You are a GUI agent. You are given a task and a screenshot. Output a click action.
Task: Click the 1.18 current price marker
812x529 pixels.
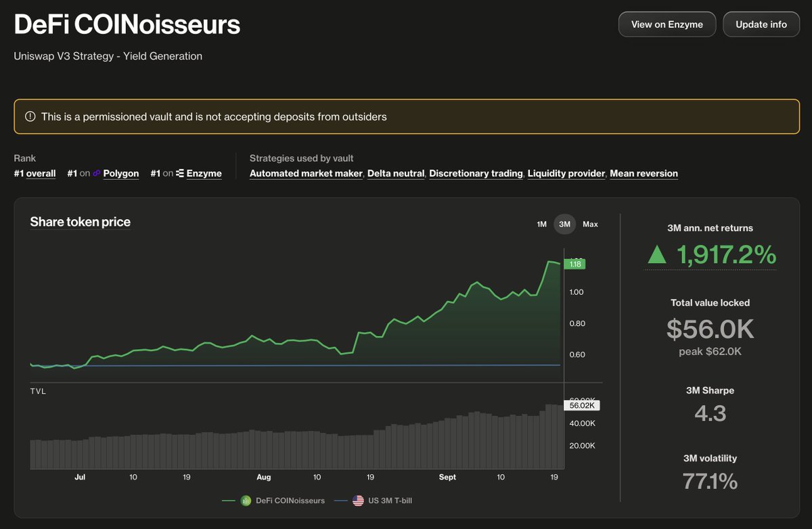(574, 264)
